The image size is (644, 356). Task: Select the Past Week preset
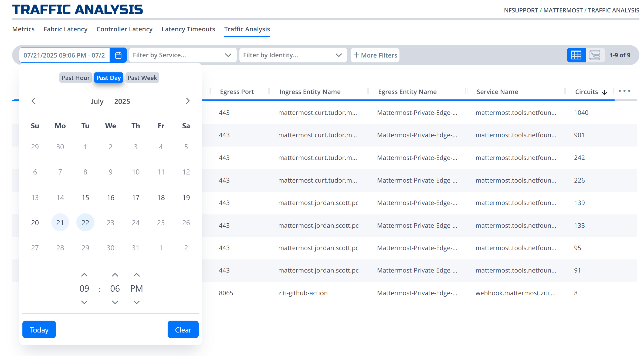pos(142,78)
